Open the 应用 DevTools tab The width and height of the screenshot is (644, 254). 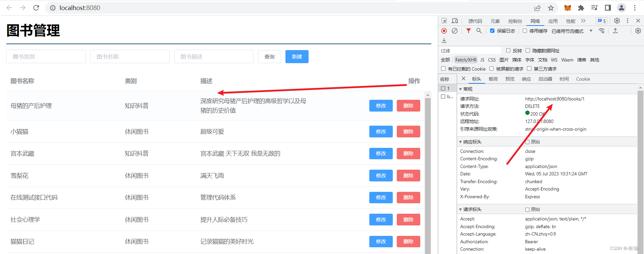(x=553, y=21)
